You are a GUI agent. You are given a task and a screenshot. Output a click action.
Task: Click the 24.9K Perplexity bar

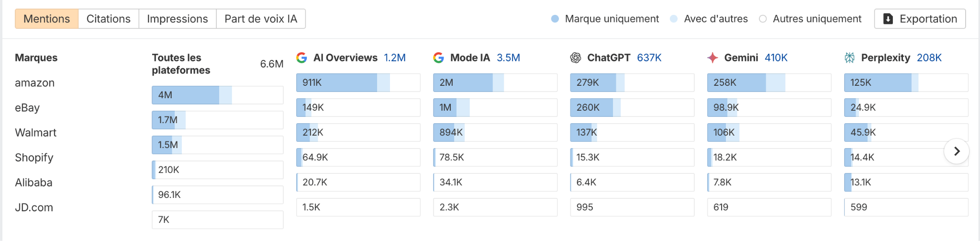click(x=906, y=107)
